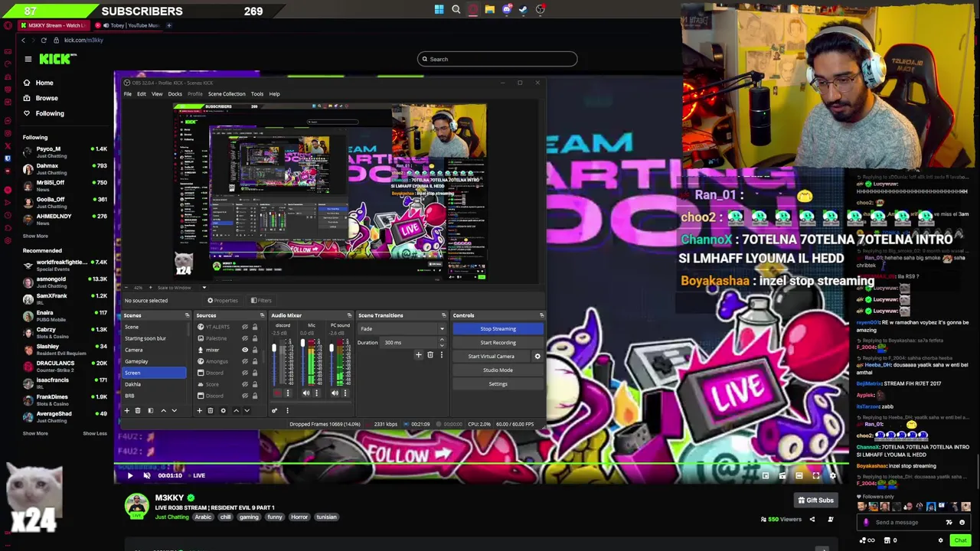Select the Camera scene
Screen dimensions: 980x551
[153, 350]
